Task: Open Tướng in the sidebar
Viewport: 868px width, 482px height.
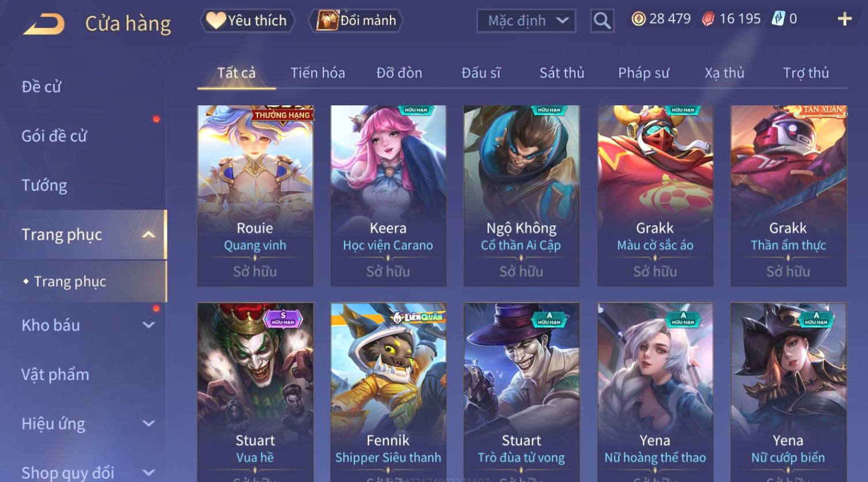Action: pyautogui.click(x=44, y=185)
